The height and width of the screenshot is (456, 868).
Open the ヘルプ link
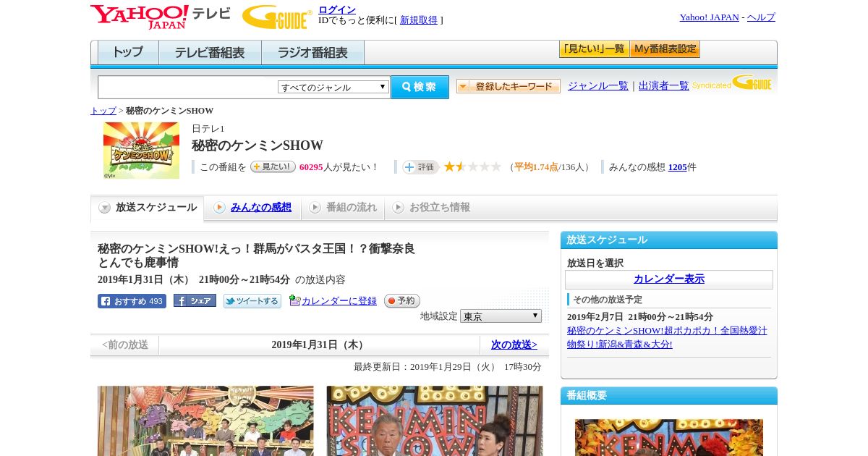coord(761,17)
